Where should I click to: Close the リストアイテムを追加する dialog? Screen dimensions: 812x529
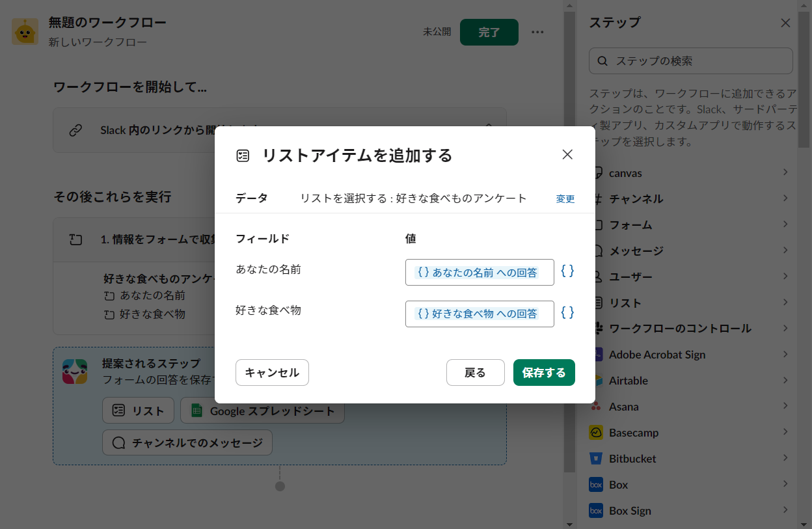(x=567, y=154)
